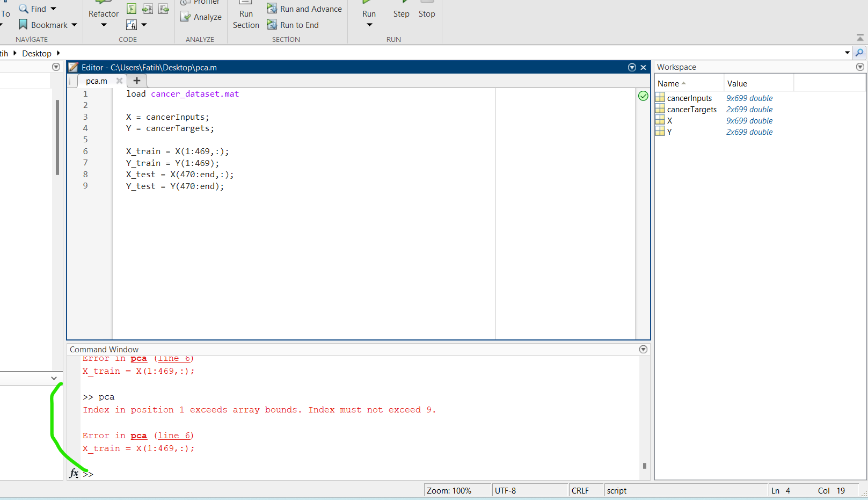Click the Bookmark icon
The image size is (868, 500).
point(23,25)
